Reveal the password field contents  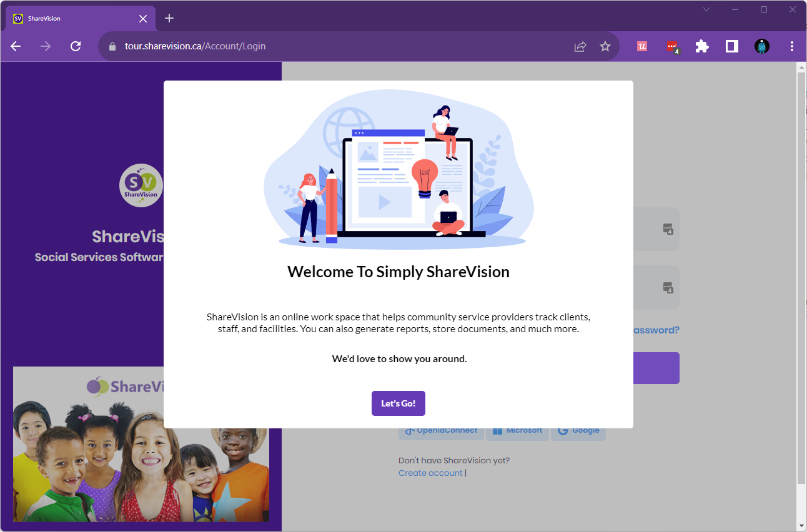668,287
